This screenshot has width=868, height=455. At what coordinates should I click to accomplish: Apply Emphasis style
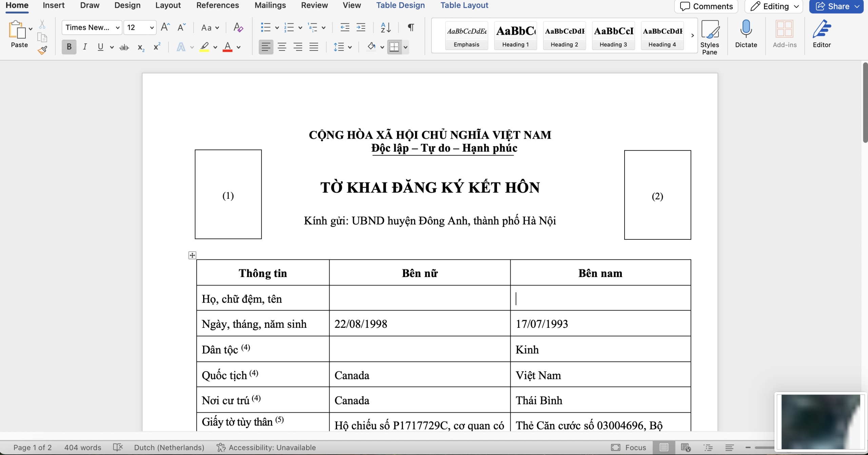pyautogui.click(x=467, y=36)
